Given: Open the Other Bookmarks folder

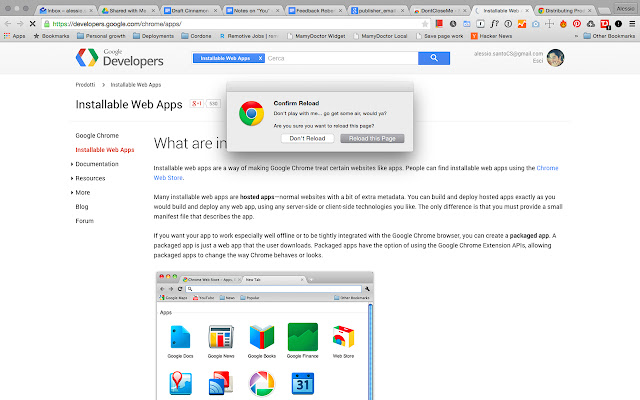Looking at the screenshot, I should point(609,36).
